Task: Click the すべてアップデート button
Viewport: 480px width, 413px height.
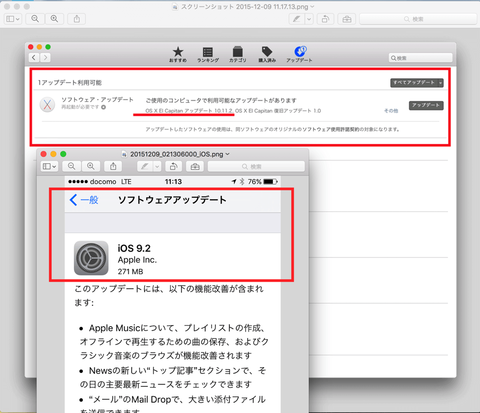Action: click(x=414, y=83)
